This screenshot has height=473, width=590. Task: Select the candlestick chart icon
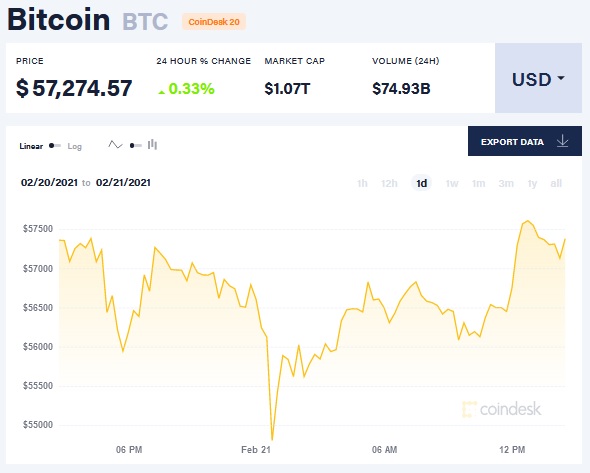click(x=152, y=144)
